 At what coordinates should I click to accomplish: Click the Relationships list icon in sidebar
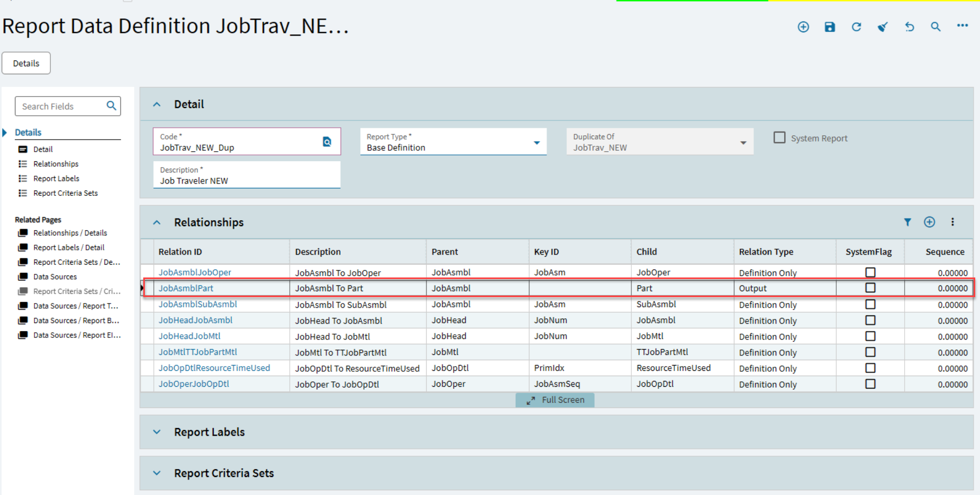[x=23, y=164]
